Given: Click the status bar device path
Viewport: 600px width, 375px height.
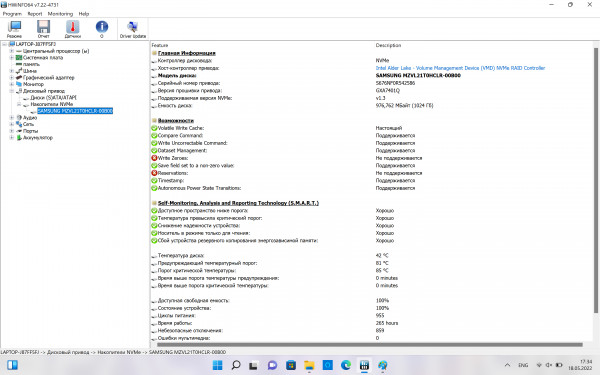Looking at the screenshot, I should click(113, 352).
